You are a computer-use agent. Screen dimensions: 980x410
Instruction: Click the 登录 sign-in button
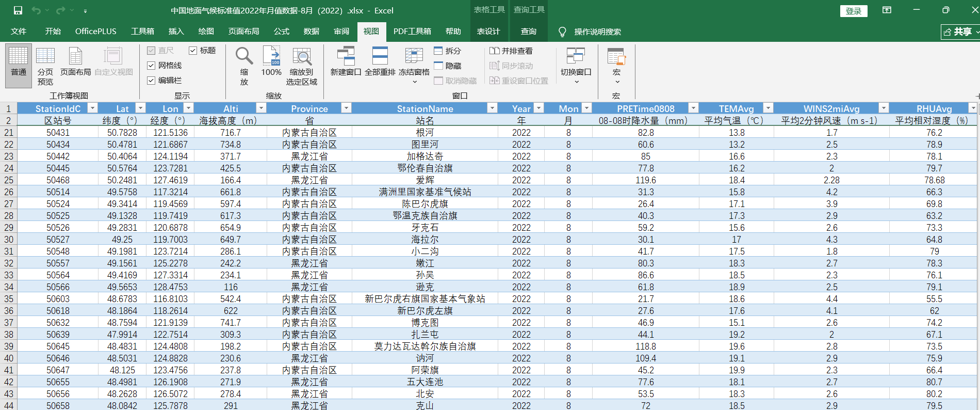click(x=854, y=11)
